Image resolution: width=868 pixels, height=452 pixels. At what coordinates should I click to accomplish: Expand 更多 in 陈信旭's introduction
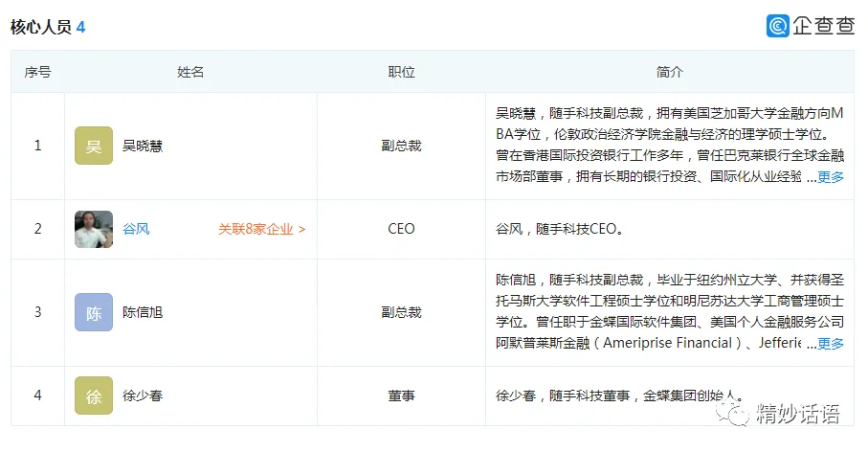tap(831, 344)
